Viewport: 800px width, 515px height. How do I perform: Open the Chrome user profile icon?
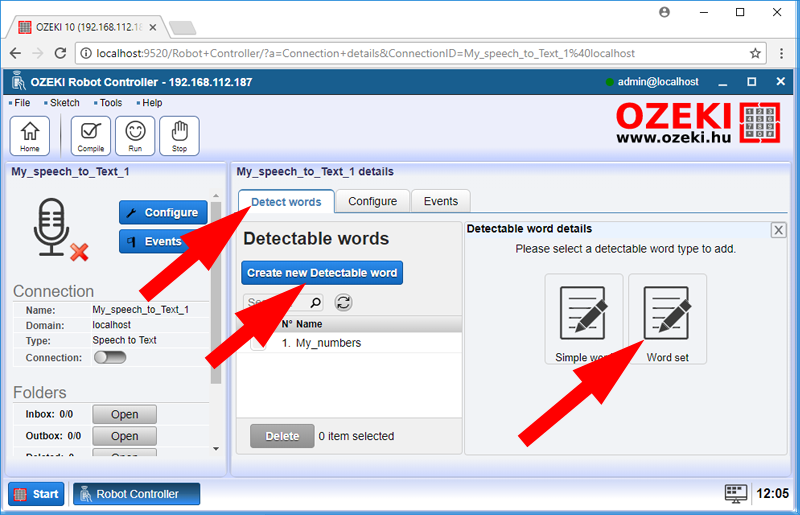(x=664, y=12)
